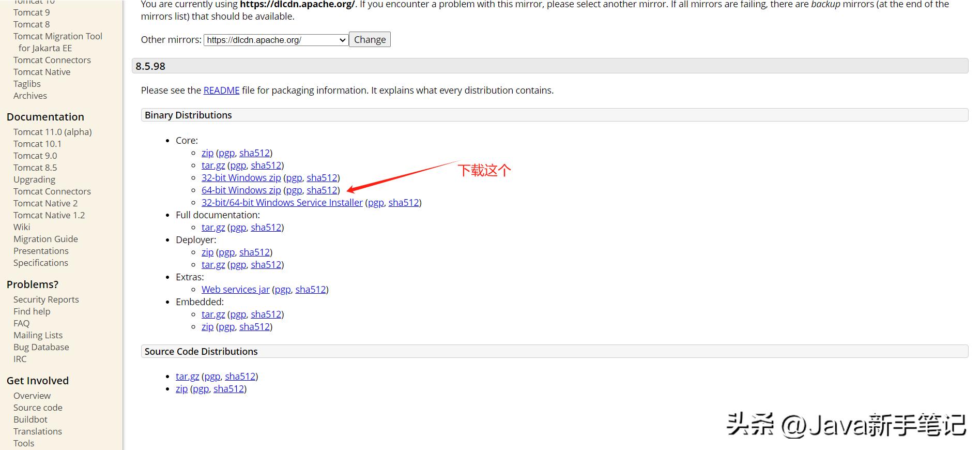This screenshot has width=980, height=450.
Task: Open Mailing Lists
Action: (x=38, y=335)
